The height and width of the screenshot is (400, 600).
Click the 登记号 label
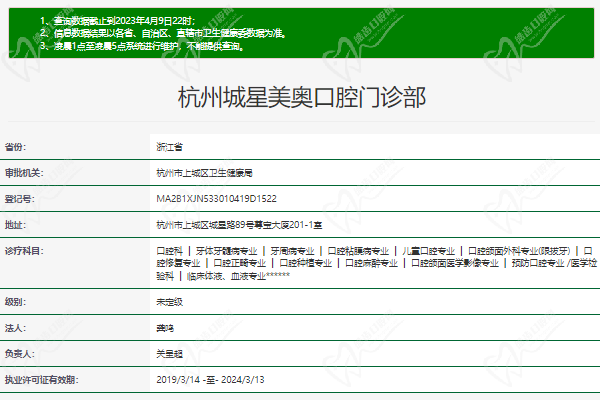[x=20, y=199]
